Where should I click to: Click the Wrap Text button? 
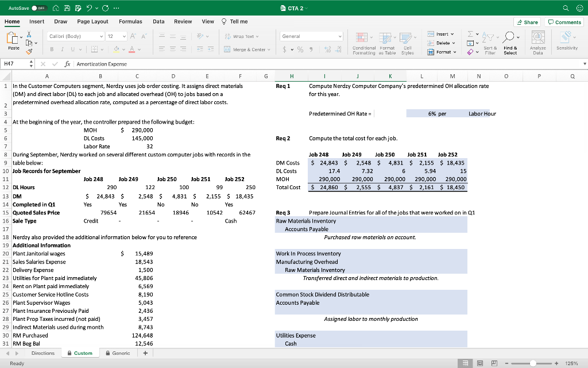pyautogui.click(x=242, y=36)
